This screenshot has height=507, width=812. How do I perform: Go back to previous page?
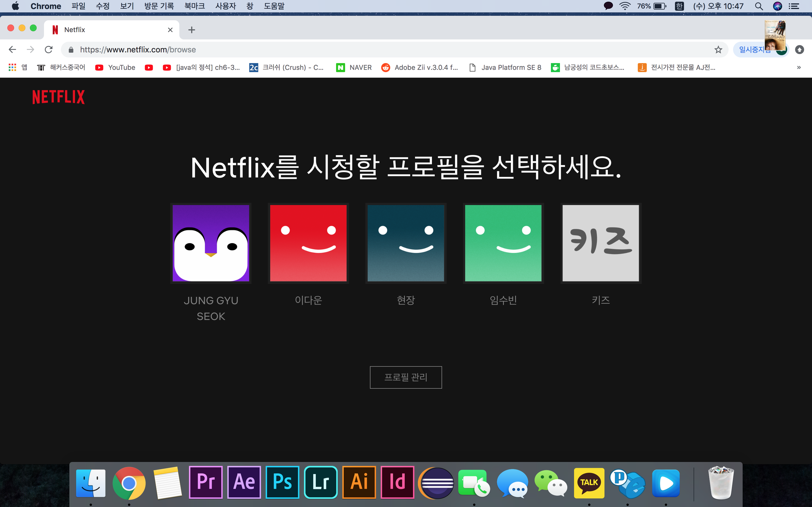(x=12, y=50)
